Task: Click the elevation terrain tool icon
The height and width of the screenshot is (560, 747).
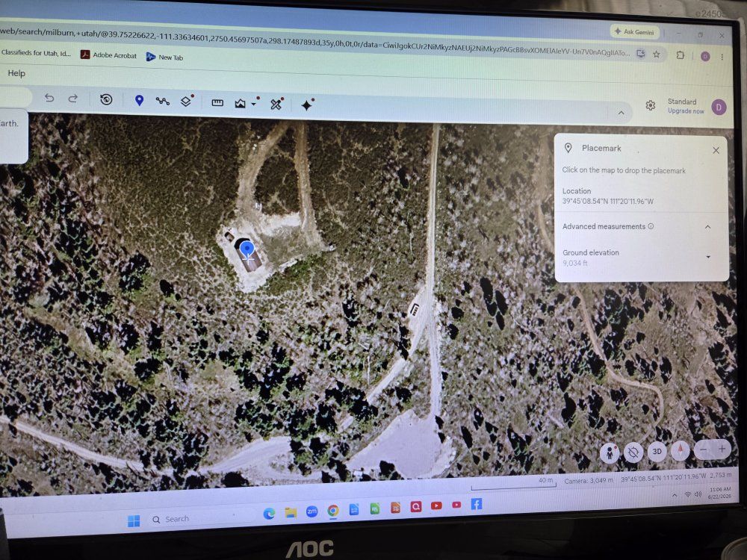Action: pyautogui.click(x=240, y=103)
